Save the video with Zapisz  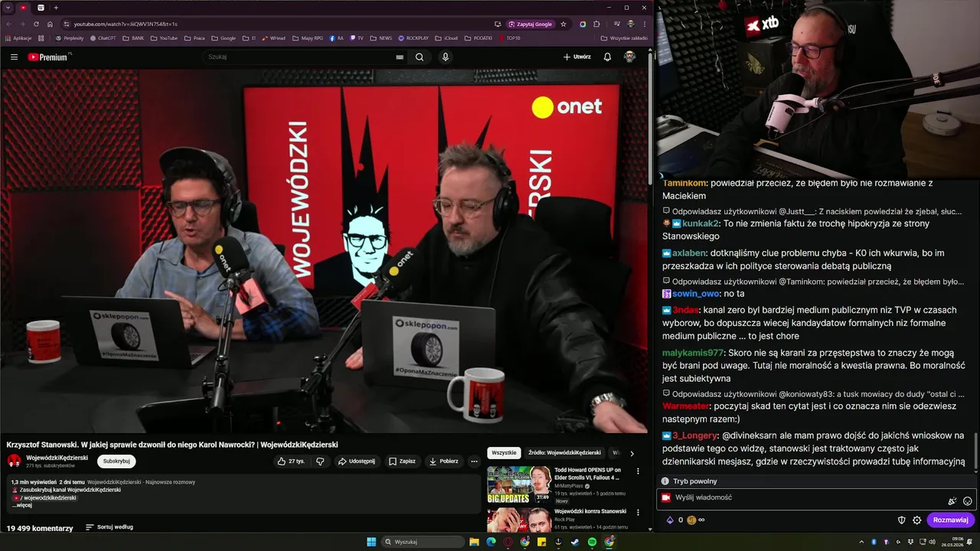coord(401,461)
